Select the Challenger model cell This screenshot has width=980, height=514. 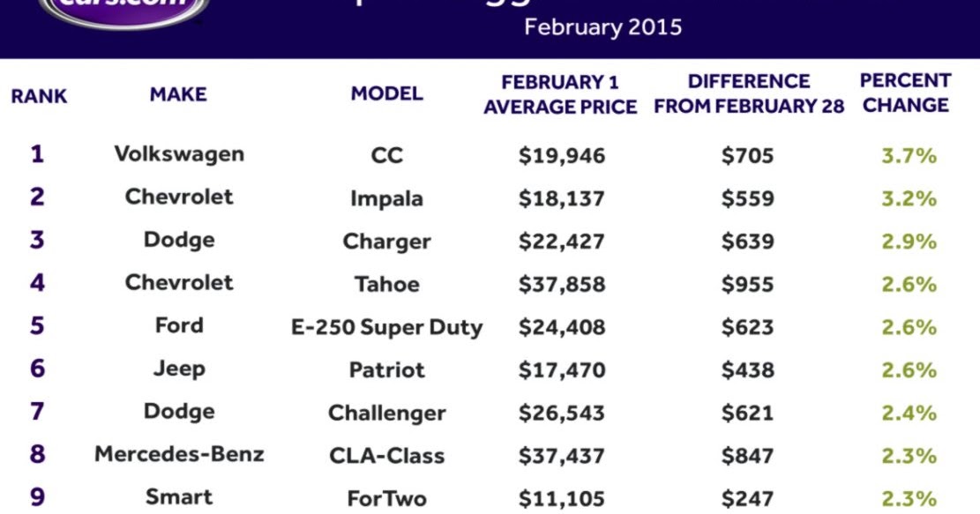point(386,413)
